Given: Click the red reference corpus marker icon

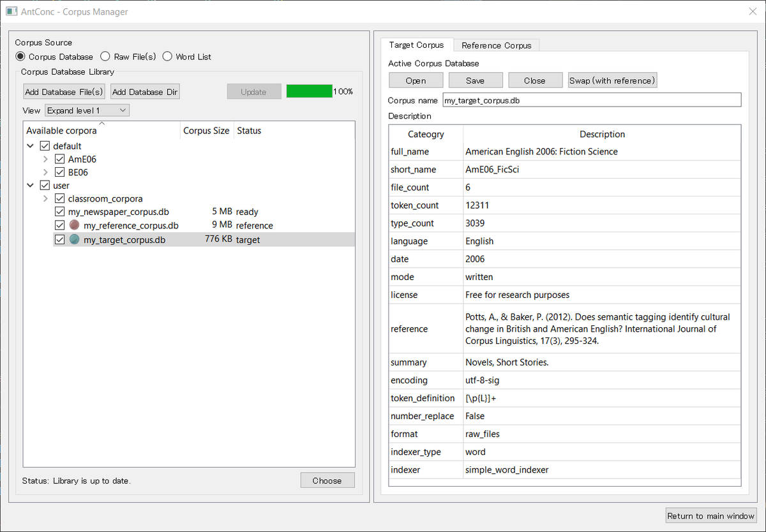Looking at the screenshot, I should (x=75, y=225).
